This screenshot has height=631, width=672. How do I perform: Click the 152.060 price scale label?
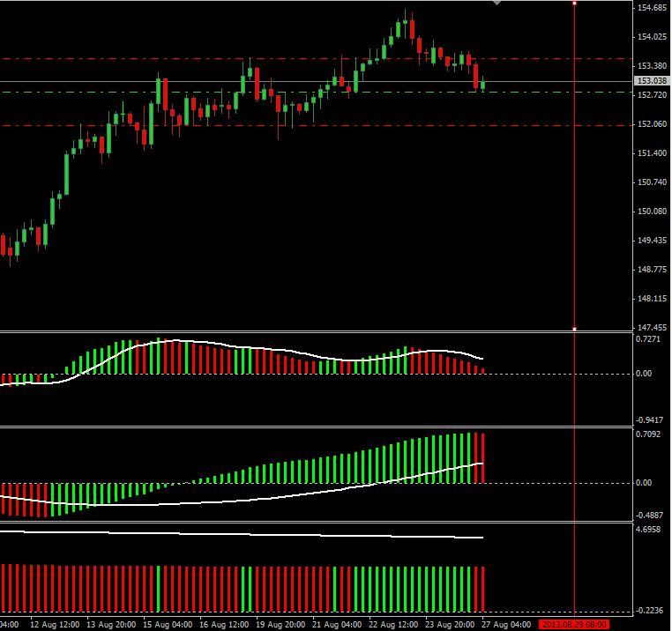pyautogui.click(x=652, y=124)
